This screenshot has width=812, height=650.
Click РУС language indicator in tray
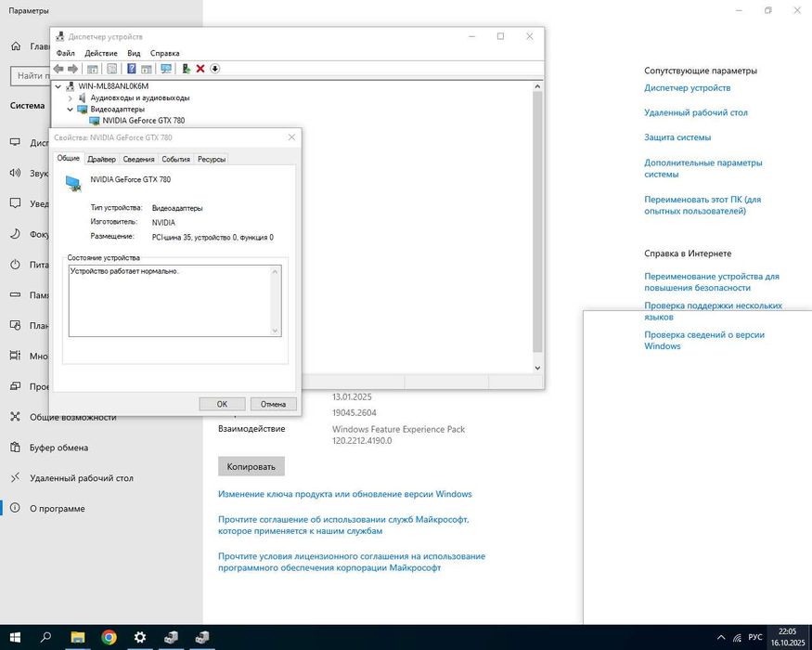(755, 638)
